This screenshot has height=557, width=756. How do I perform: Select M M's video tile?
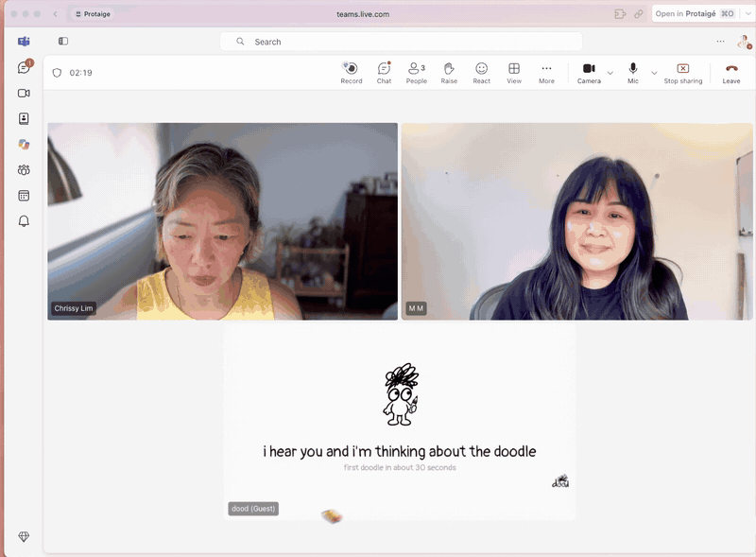tap(577, 221)
